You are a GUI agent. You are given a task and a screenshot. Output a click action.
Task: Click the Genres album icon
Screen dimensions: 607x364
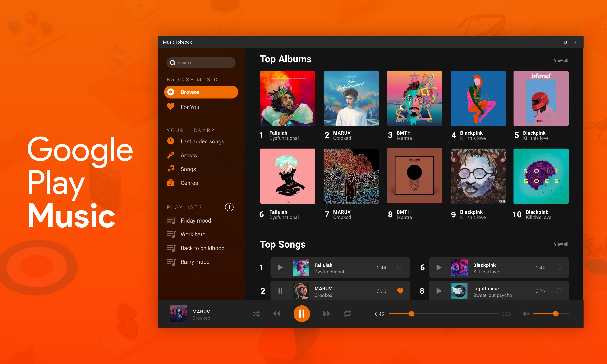(170, 182)
